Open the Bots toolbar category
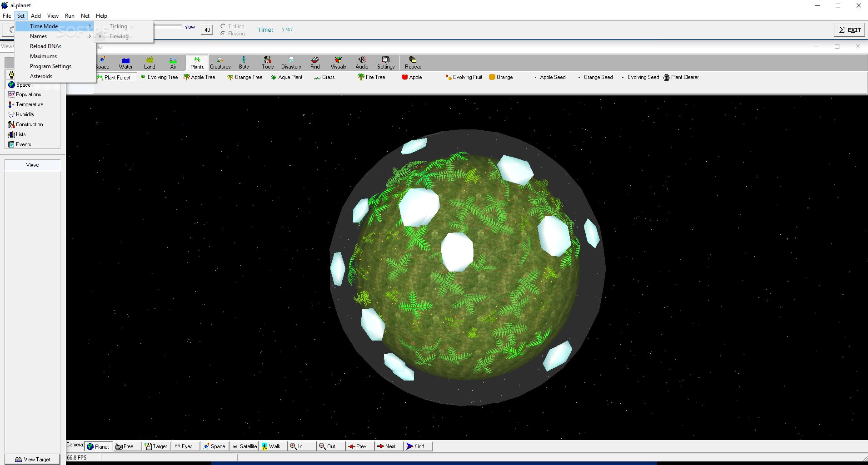Image resolution: width=868 pixels, height=465 pixels. 244,63
